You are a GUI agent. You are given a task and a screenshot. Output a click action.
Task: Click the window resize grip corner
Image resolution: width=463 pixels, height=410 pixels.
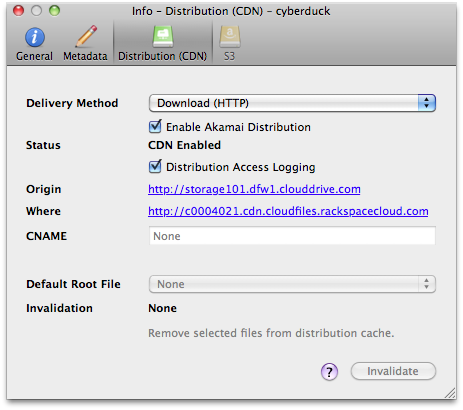[451, 393]
